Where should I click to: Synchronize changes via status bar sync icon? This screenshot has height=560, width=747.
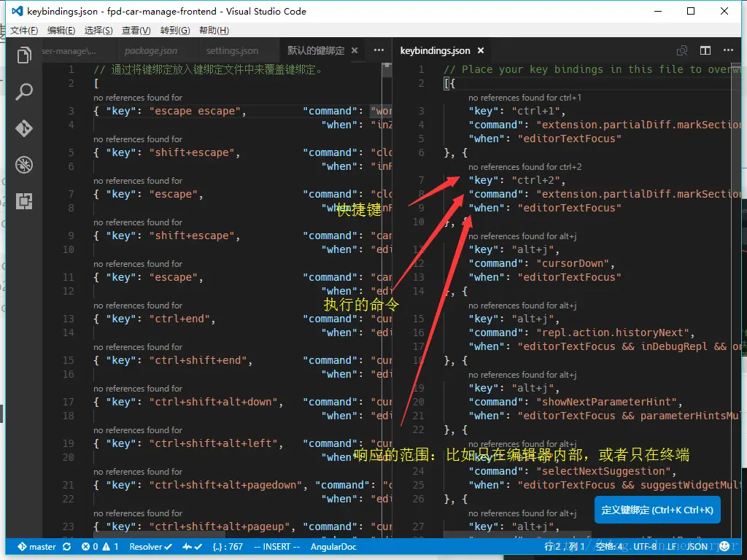pos(66,547)
